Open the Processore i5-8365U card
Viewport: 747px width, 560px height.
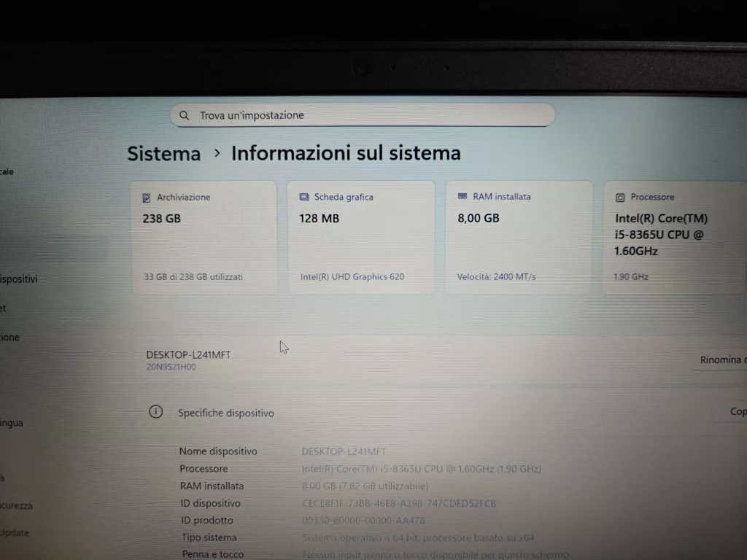(675, 237)
